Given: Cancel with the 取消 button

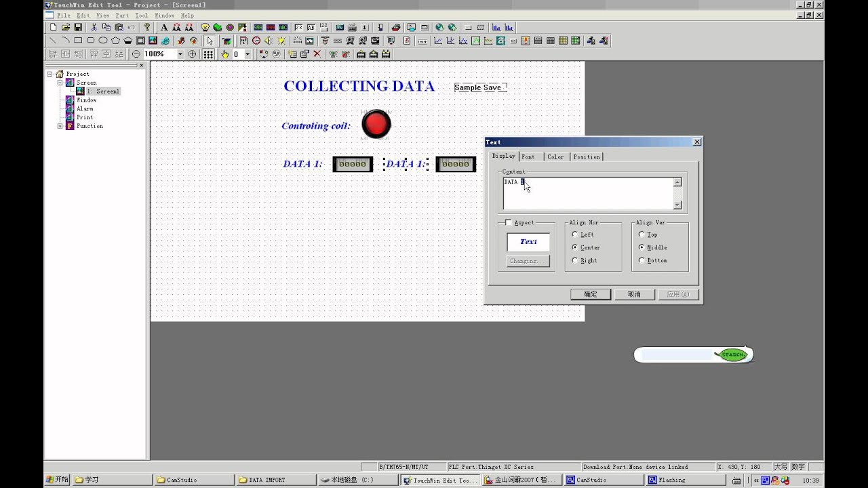Looking at the screenshot, I should coord(634,294).
